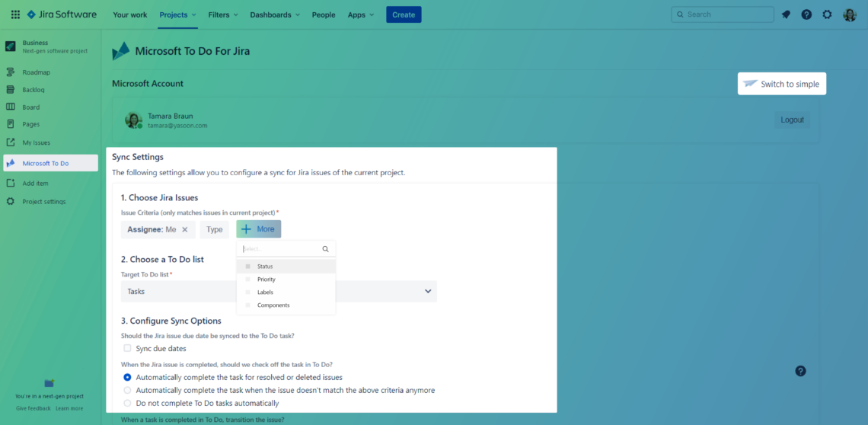Click the Jira Software logo
Viewport: 868px width, 425px height.
coord(62,14)
